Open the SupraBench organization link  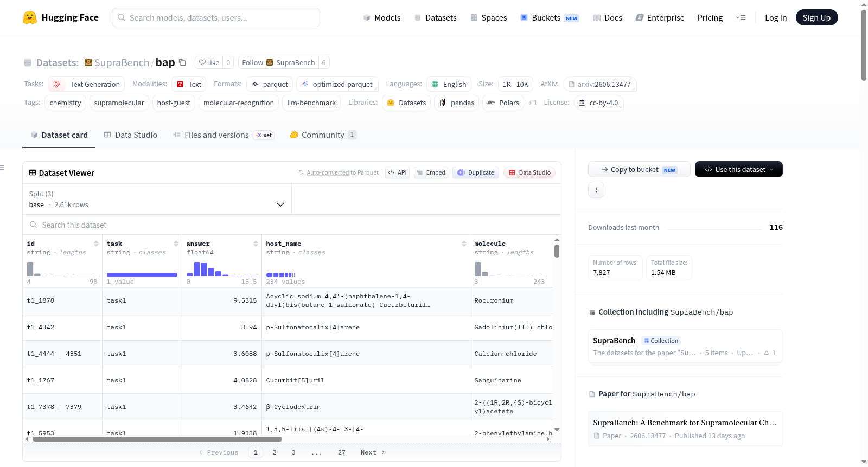click(122, 62)
